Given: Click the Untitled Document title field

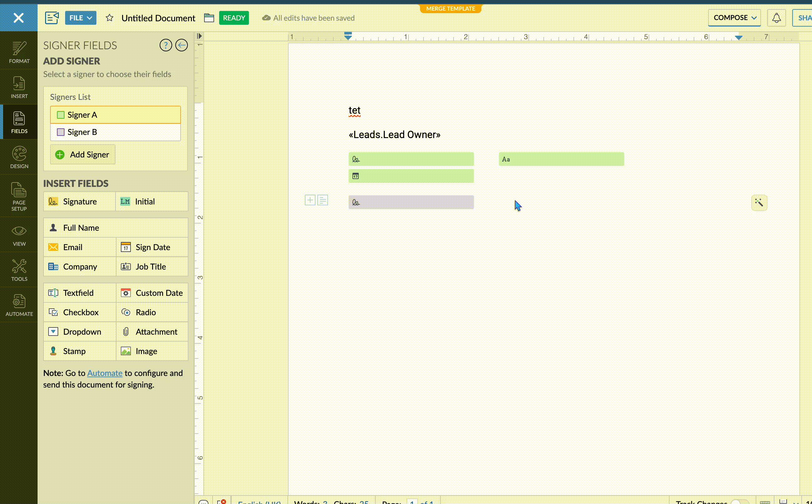Looking at the screenshot, I should (158, 18).
